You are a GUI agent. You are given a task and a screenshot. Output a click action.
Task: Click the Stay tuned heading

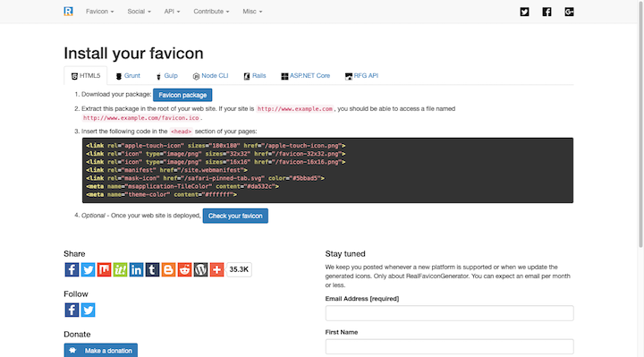[x=345, y=254]
